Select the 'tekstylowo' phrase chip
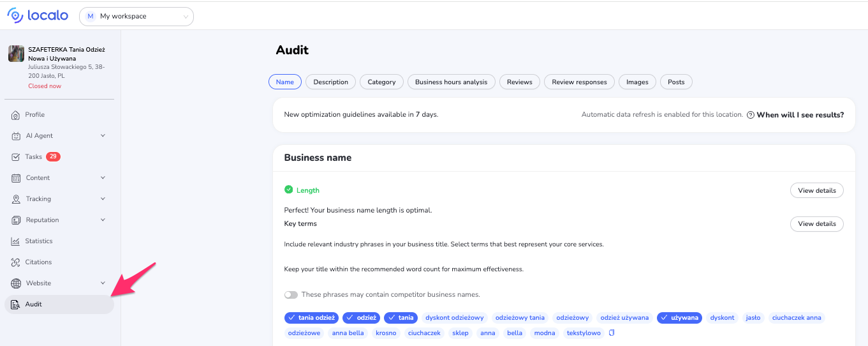This screenshot has height=346, width=868. (584, 333)
